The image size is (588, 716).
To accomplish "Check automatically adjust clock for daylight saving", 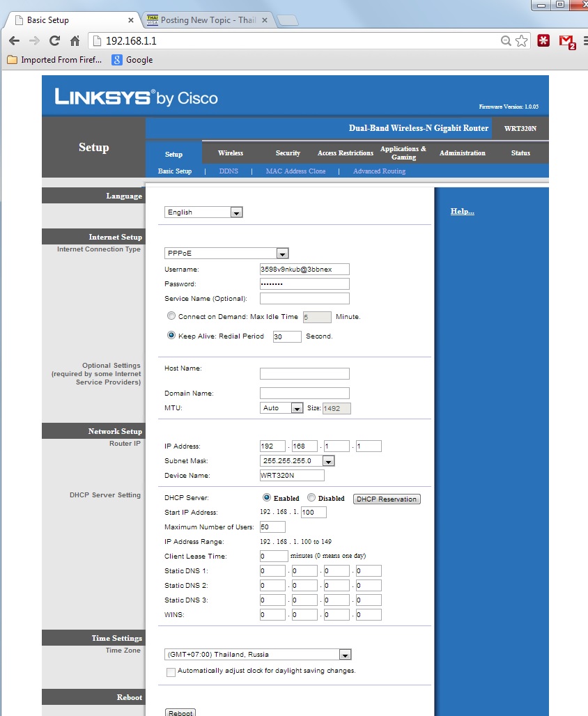I will 171,672.
